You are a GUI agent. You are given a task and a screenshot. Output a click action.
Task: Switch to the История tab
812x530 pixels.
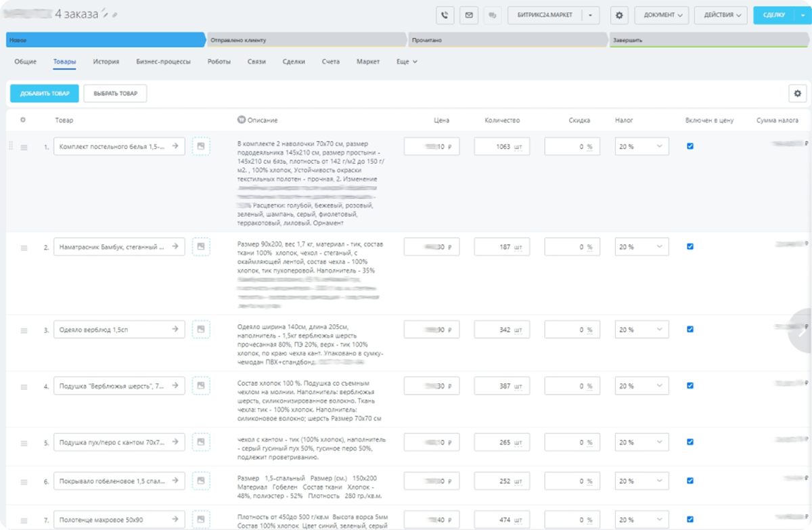106,62
